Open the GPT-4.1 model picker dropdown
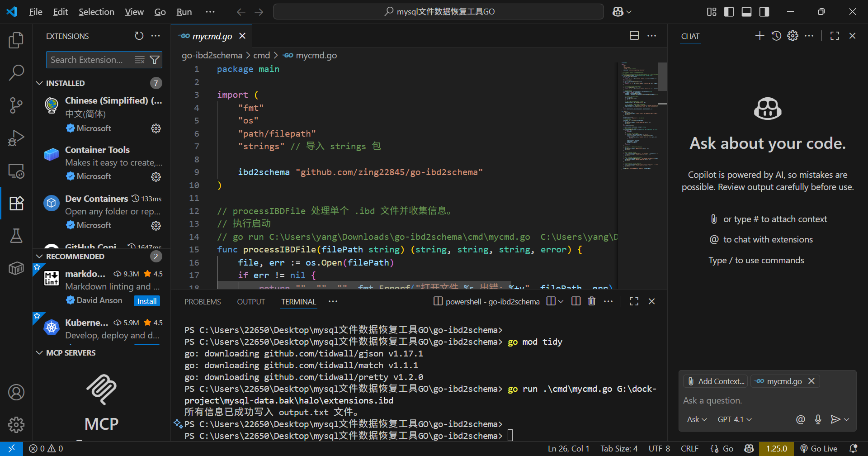The height and width of the screenshot is (456, 868). (734, 419)
